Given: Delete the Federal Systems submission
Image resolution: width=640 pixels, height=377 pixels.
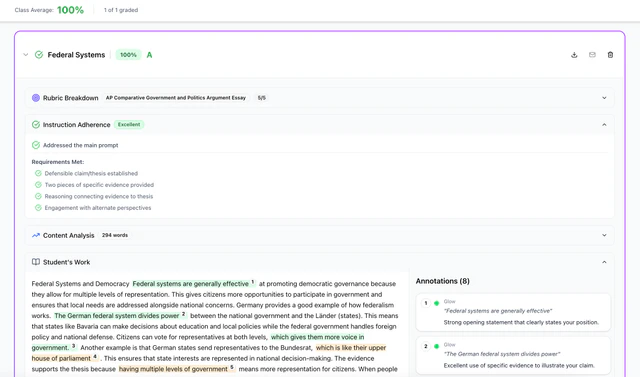Looking at the screenshot, I should tap(610, 55).
